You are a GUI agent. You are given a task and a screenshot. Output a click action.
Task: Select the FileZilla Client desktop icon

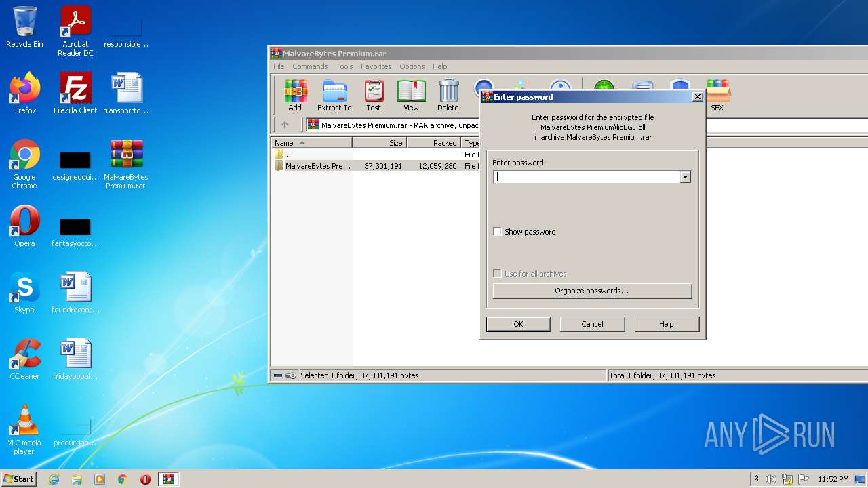pyautogui.click(x=75, y=94)
